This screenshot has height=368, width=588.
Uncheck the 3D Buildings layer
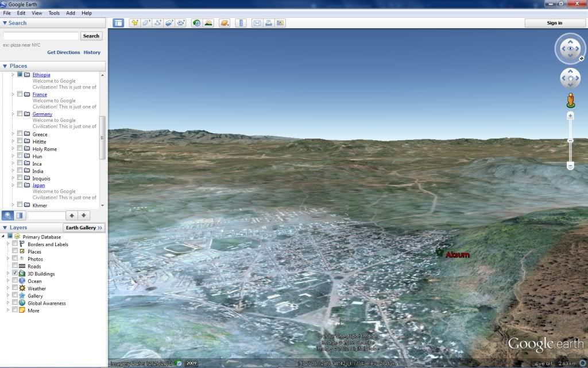coord(15,273)
